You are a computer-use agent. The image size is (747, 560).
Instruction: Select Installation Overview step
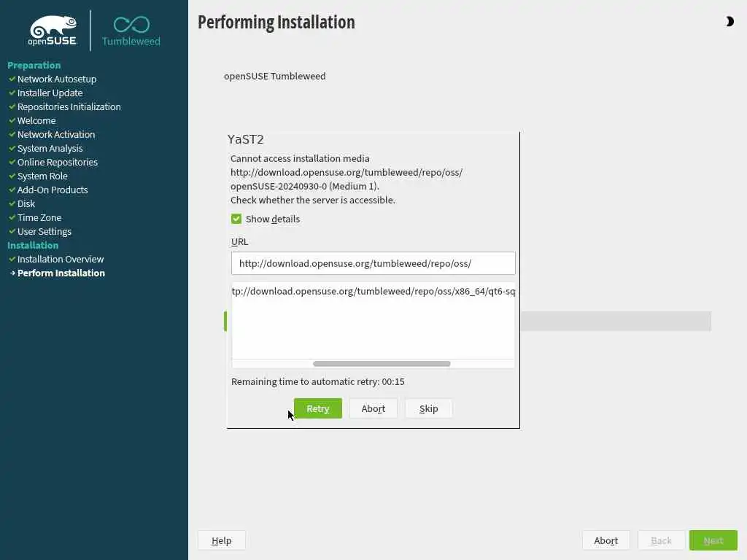pyautogui.click(x=61, y=259)
